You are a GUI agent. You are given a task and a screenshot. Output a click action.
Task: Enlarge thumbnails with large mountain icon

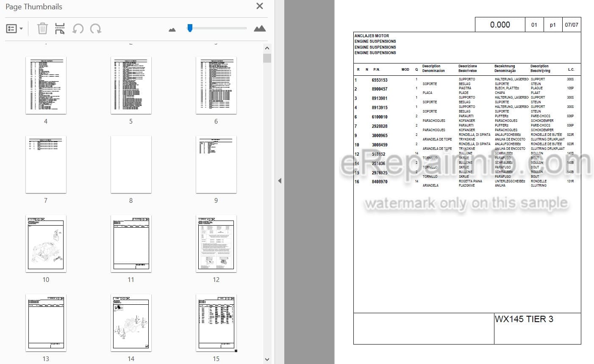pos(260,28)
